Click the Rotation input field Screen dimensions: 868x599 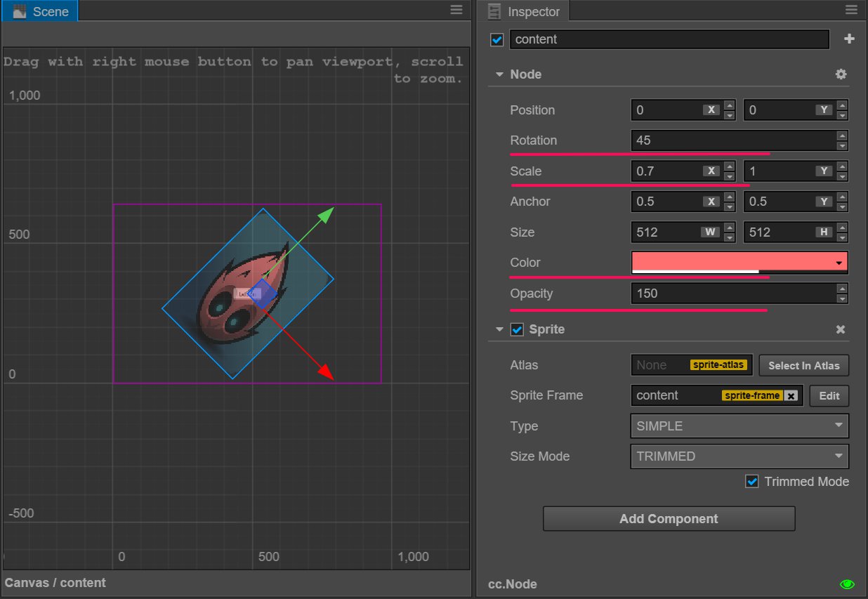coord(733,140)
